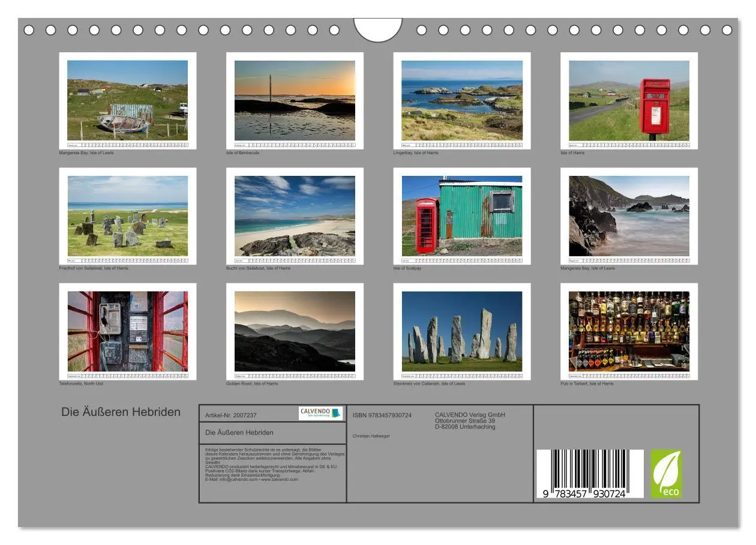Viewport: 756px width, 545px height.
Task: Click the 'ISBN 9783457930724' text
Action: 382,415
